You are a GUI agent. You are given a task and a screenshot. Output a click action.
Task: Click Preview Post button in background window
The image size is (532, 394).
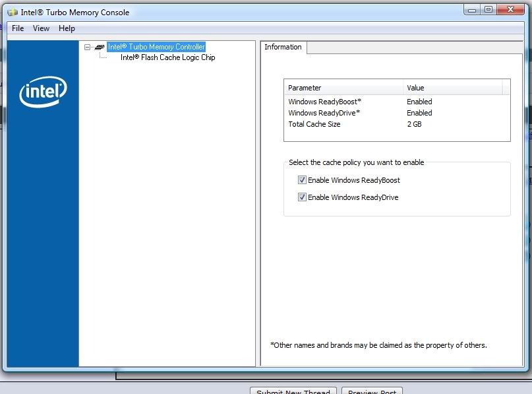(x=372, y=391)
